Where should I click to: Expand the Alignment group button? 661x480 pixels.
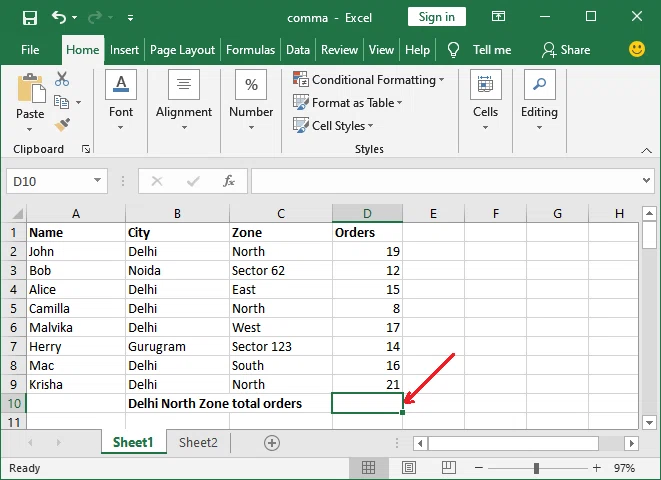coord(184,100)
